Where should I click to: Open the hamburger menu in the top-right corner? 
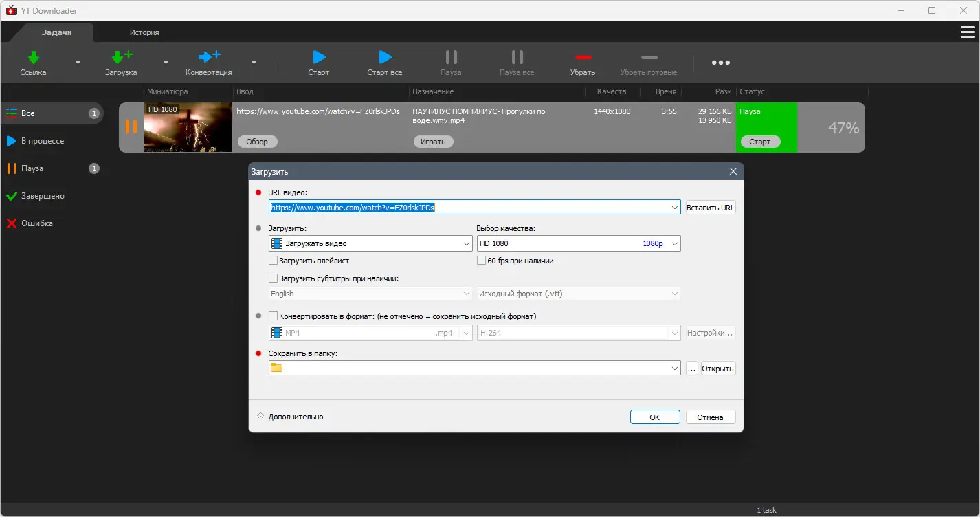point(968,32)
